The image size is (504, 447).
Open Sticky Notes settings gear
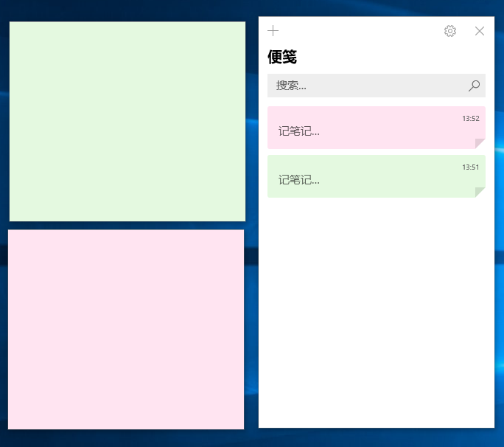point(450,31)
